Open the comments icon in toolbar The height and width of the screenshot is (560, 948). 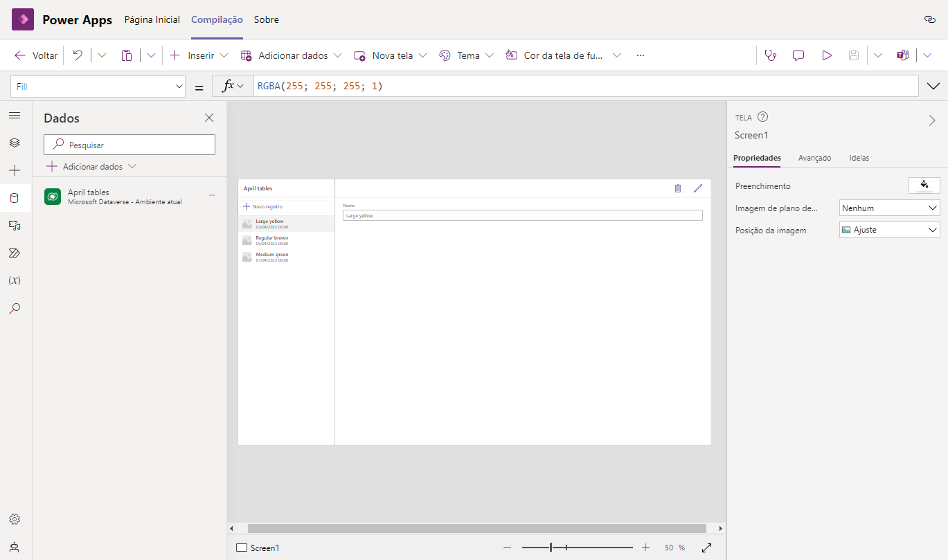click(798, 55)
